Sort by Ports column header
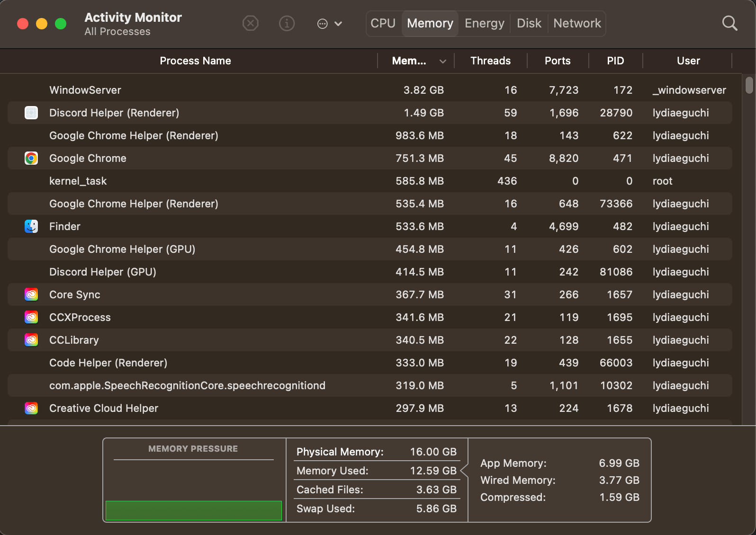Screen dimensions: 756x535 (x=558, y=61)
